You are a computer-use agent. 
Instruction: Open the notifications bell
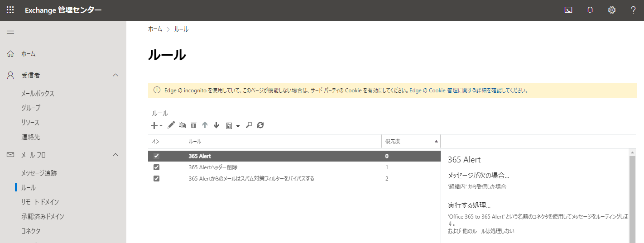590,10
